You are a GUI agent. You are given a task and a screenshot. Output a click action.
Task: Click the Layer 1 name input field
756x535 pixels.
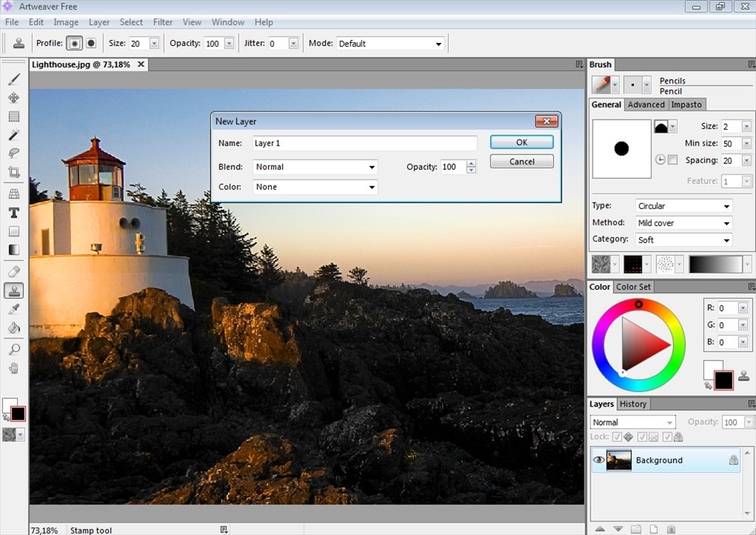(364, 143)
